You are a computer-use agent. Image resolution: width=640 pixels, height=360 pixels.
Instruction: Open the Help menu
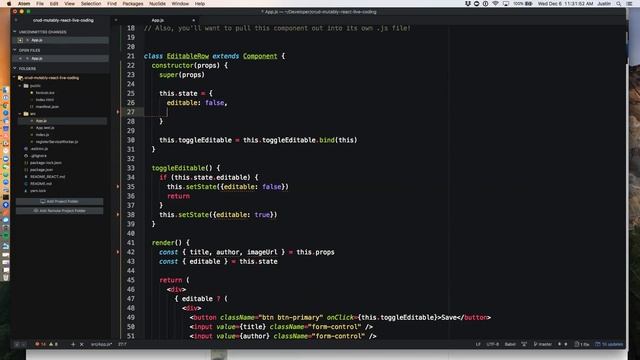click(x=200, y=4)
